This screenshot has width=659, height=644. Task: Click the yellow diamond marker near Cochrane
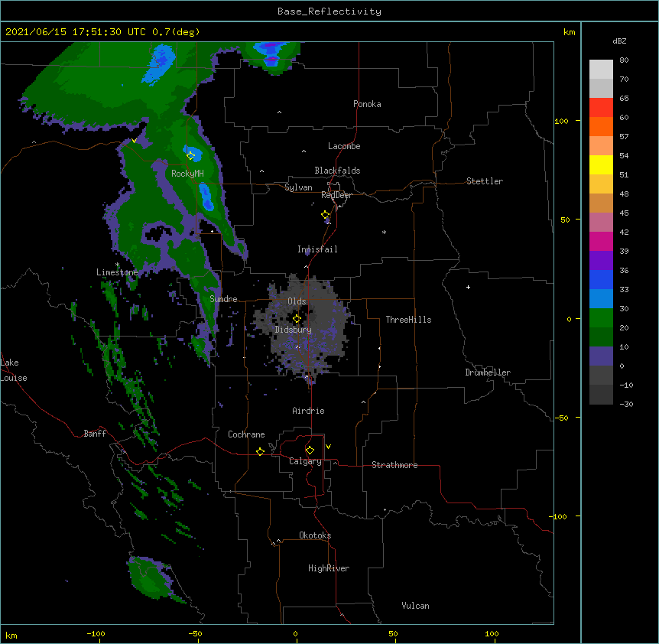pos(260,451)
